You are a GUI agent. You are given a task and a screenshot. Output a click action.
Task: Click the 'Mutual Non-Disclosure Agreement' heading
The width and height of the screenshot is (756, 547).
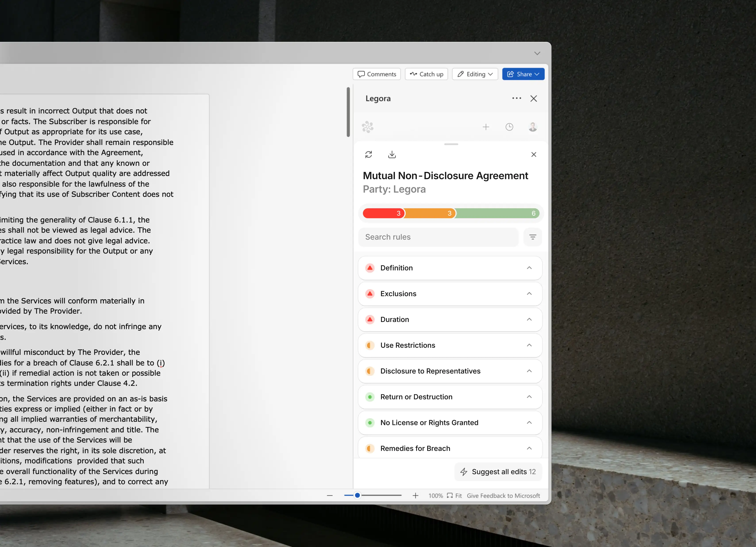pos(445,176)
